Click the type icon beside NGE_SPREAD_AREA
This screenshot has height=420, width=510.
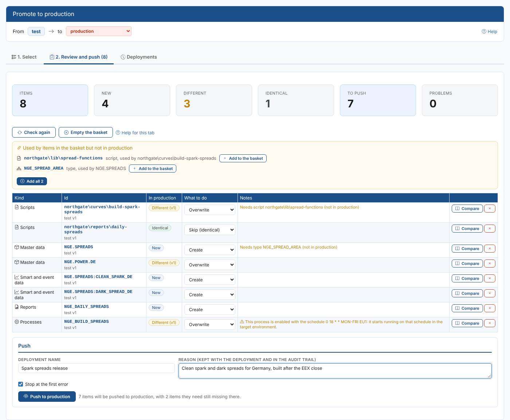(19, 169)
